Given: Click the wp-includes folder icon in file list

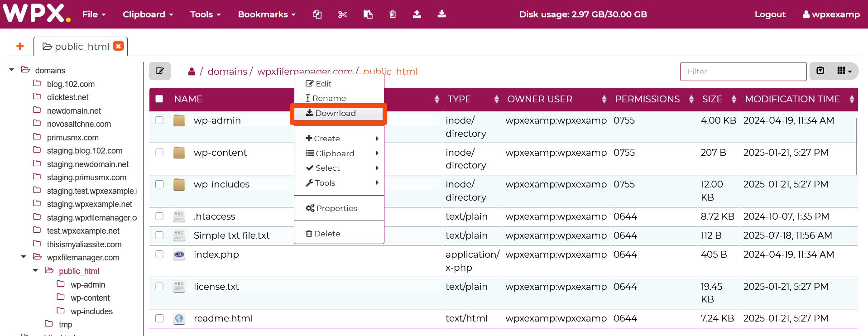Looking at the screenshot, I should click(179, 184).
